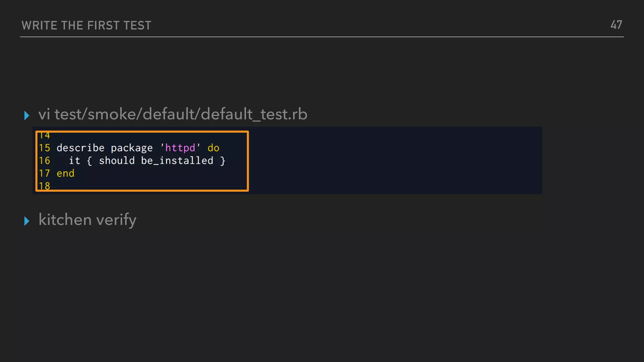Click slide number 47
644x362 pixels.
coord(616,25)
